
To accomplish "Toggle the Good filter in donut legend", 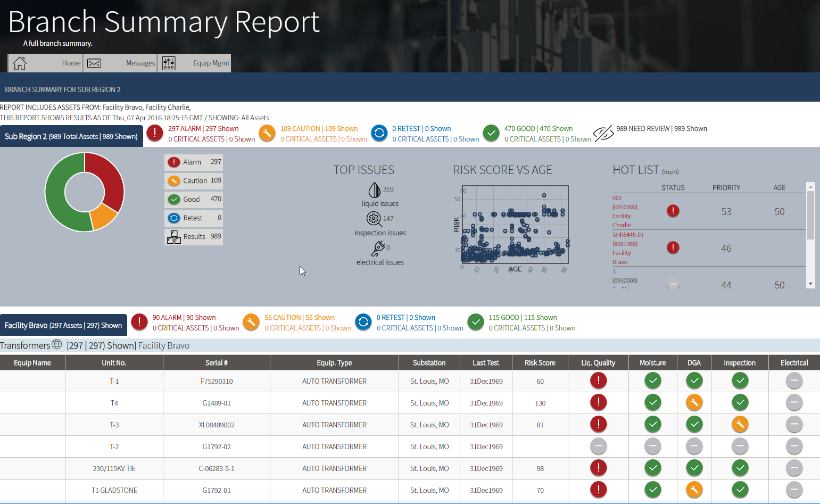I will click(193, 199).
